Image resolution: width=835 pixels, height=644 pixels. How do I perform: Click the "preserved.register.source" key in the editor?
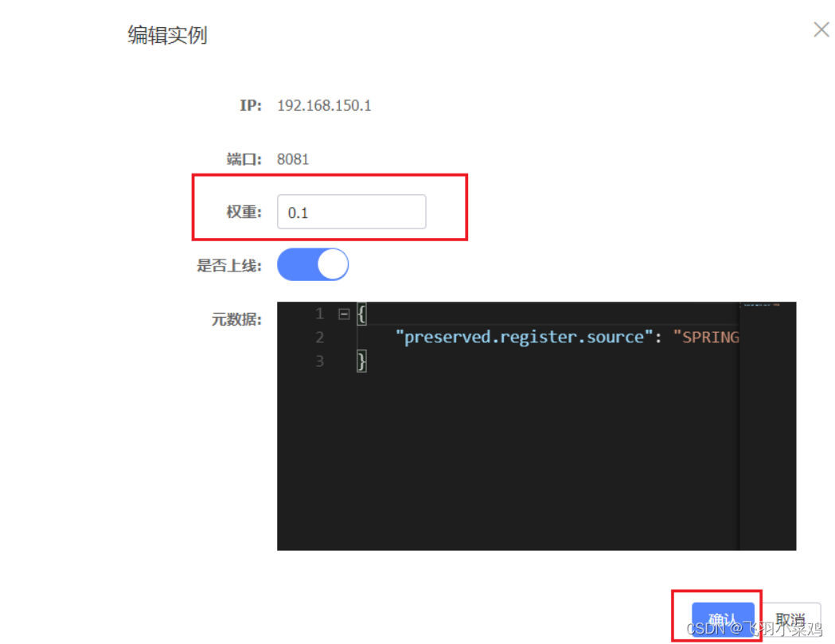[x=524, y=338]
